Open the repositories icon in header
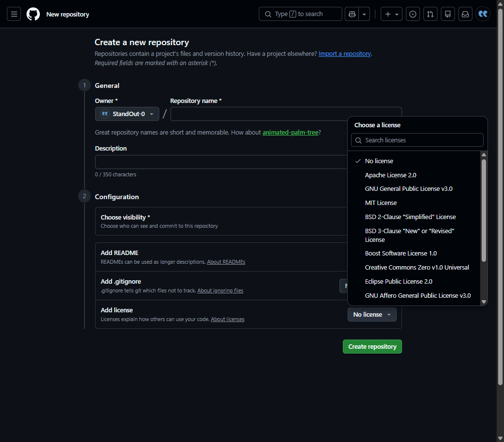The width and height of the screenshot is (504, 442). pyautogui.click(x=448, y=14)
